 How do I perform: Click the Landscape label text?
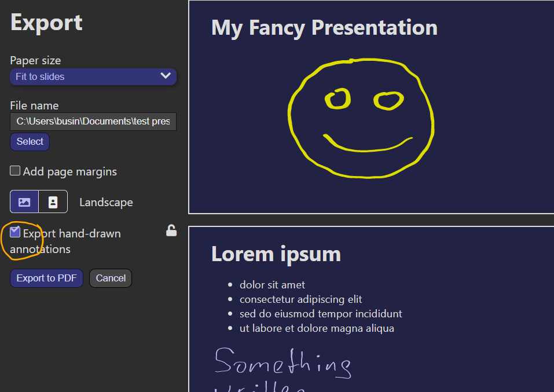pyautogui.click(x=106, y=202)
